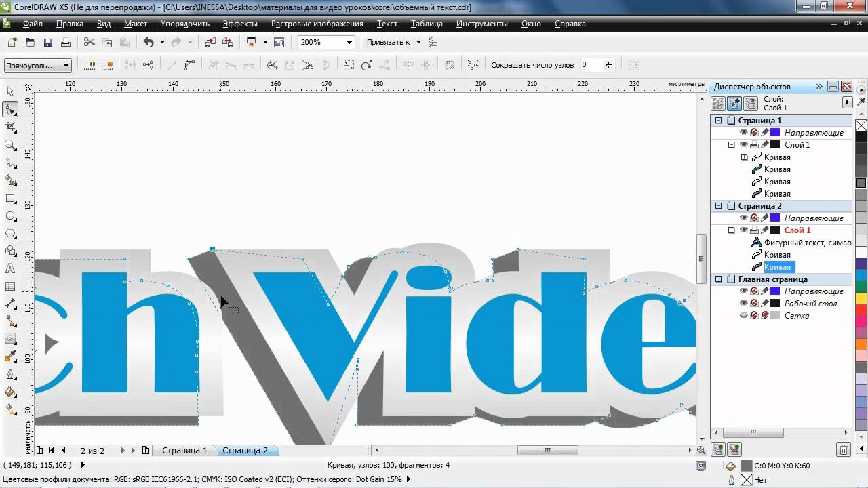Select the Zoom magnifier tool
This screenshot has height=488, width=868.
pyautogui.click(x=10, y=144)
